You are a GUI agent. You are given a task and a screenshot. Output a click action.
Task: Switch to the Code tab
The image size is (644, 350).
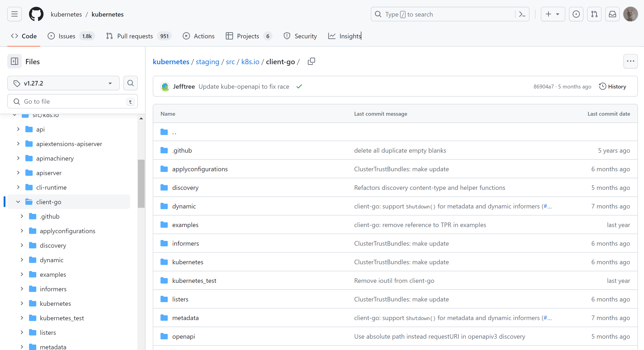24,36
